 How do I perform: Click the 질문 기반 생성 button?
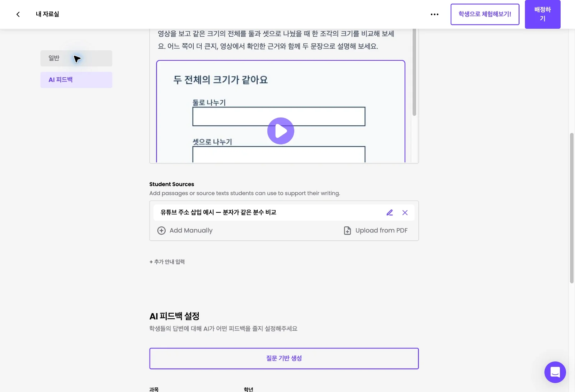point(284,358)
